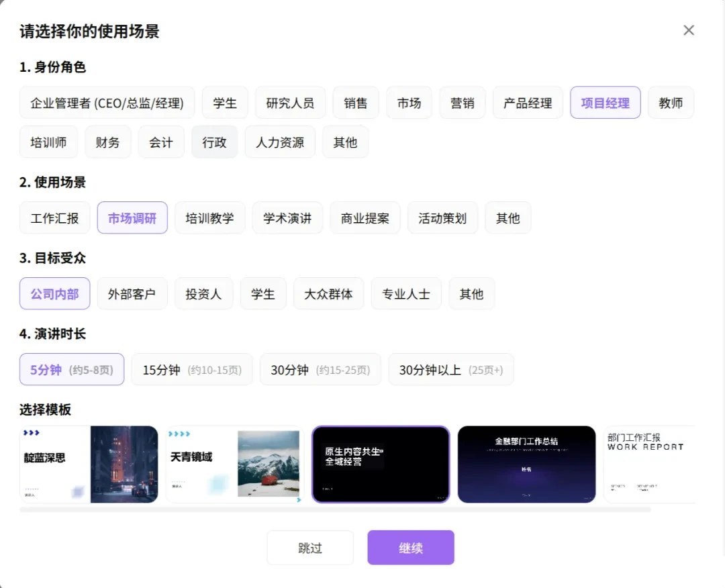The width and height of the screenshot is (725, 588).
Task: Choose the 研究人员 role chip
Action: point(290,103)
